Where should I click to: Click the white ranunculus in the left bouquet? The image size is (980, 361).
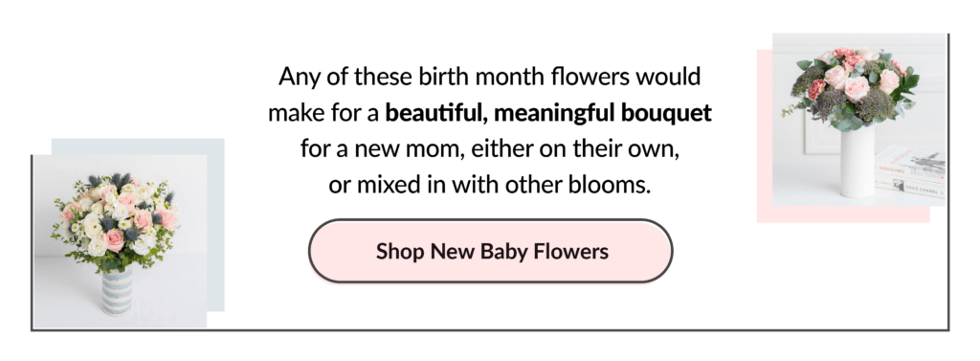93,225
